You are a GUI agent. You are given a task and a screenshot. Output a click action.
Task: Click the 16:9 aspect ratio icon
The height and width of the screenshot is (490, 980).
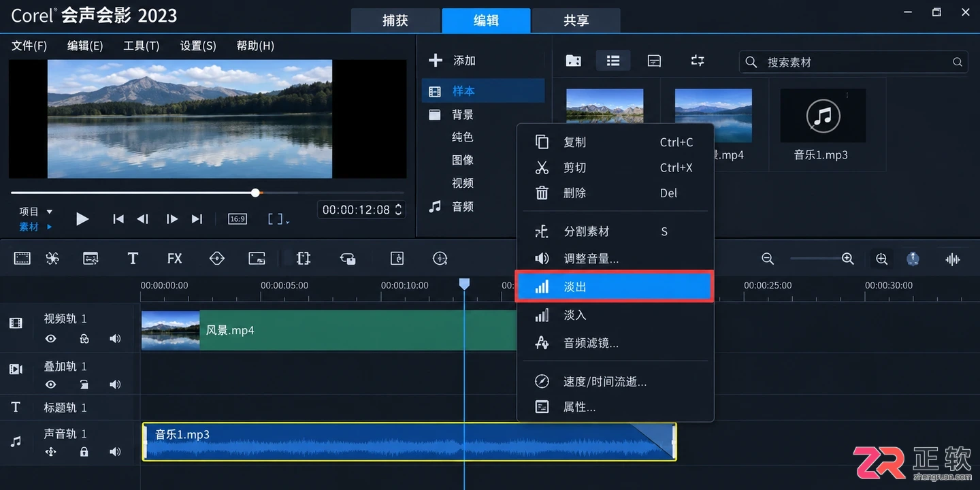(238, 219)
